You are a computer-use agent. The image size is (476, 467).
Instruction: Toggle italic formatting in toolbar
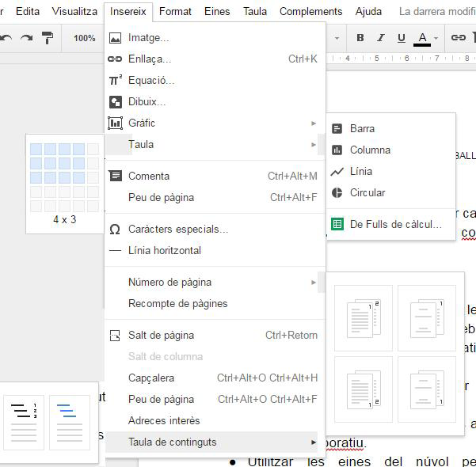(x=381, y=38)
